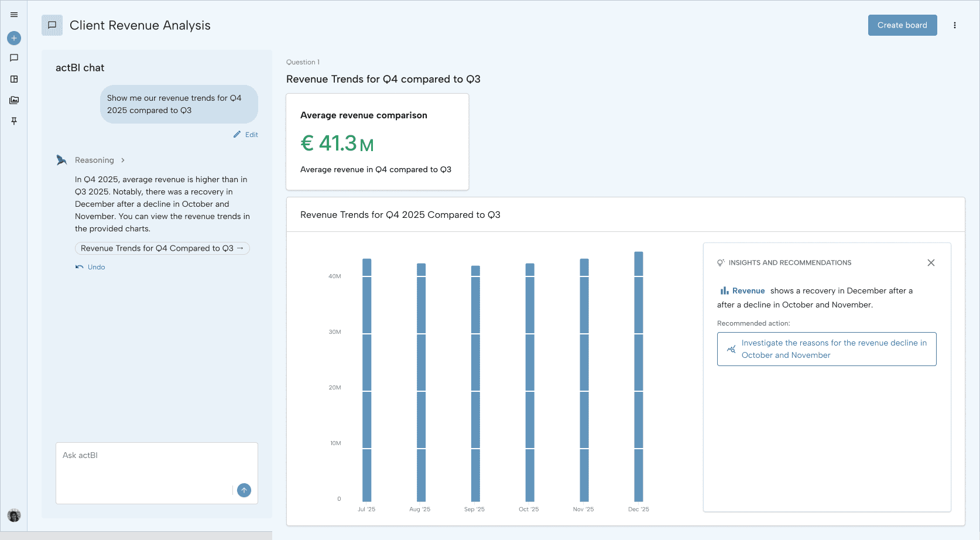The height and width of the screenshot is (540, 980).
Task: Click the chat icon beside Client Revenue Analysis
Action: (x=52, y=25)
